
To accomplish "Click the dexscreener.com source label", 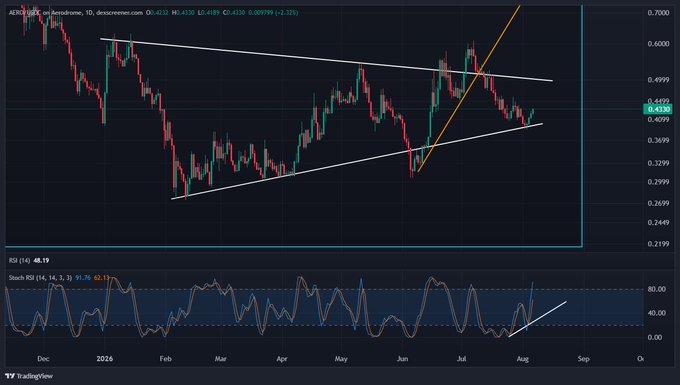I will point(120,13).
